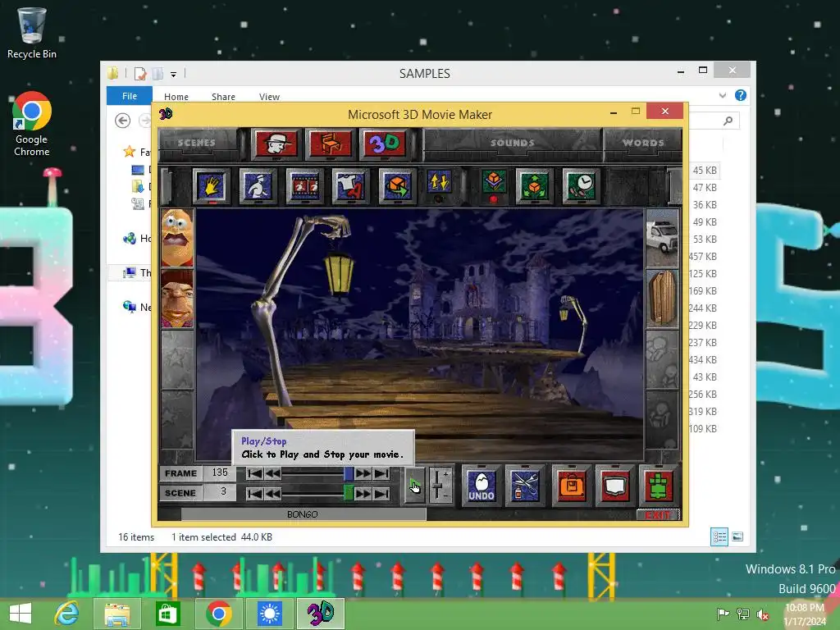Open Google Chrome desktop shortcut
Image resolution: width=840 pixels, height=630 pixels.
(x=32, y=124)
